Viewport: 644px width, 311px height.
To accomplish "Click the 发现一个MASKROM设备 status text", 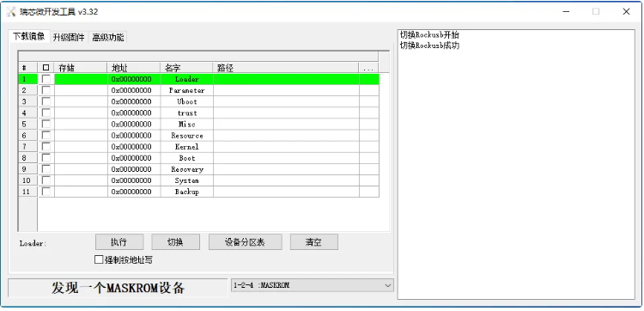I will 118,288.
